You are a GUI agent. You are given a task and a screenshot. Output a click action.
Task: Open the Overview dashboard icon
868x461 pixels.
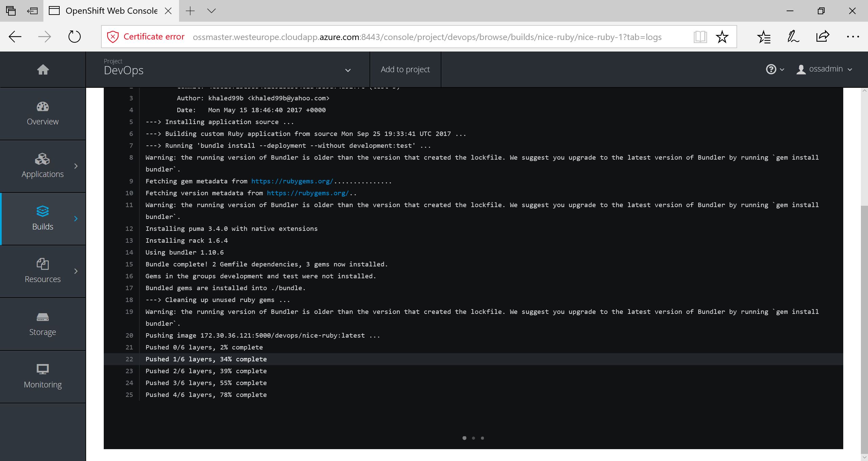43,107
